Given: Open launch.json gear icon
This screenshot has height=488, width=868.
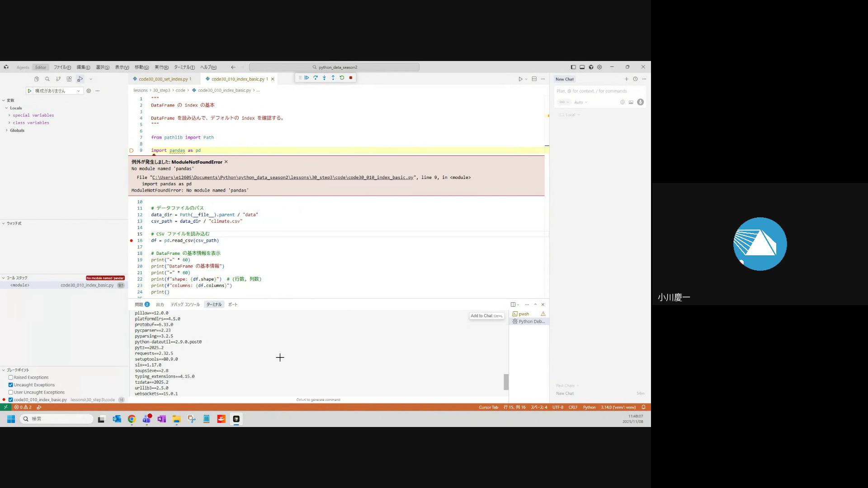Looking at the screenshot, I should coord(89,91).
